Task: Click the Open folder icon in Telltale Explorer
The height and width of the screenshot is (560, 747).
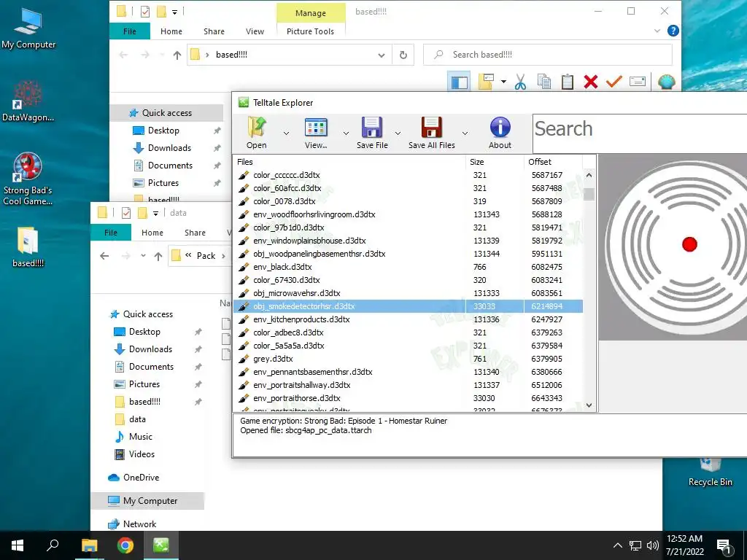Action: 257,128
